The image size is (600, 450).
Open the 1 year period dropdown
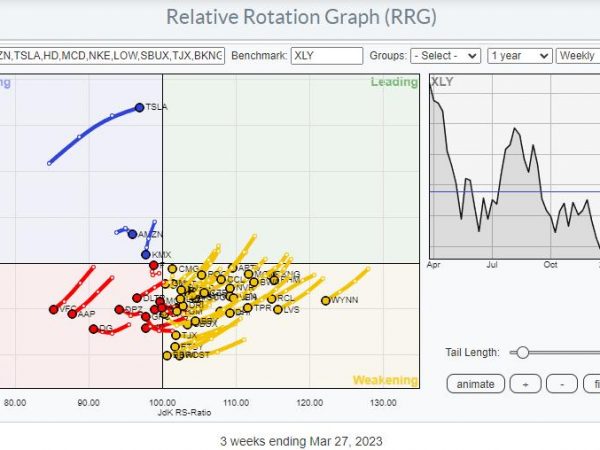pyautogui.click(x=520, y=56)
